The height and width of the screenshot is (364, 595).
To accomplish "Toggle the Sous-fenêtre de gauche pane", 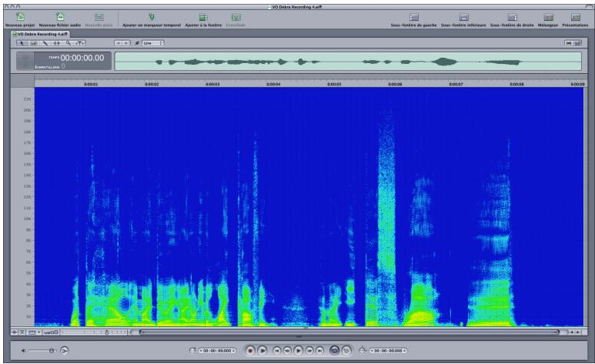I will coord(413,17).
